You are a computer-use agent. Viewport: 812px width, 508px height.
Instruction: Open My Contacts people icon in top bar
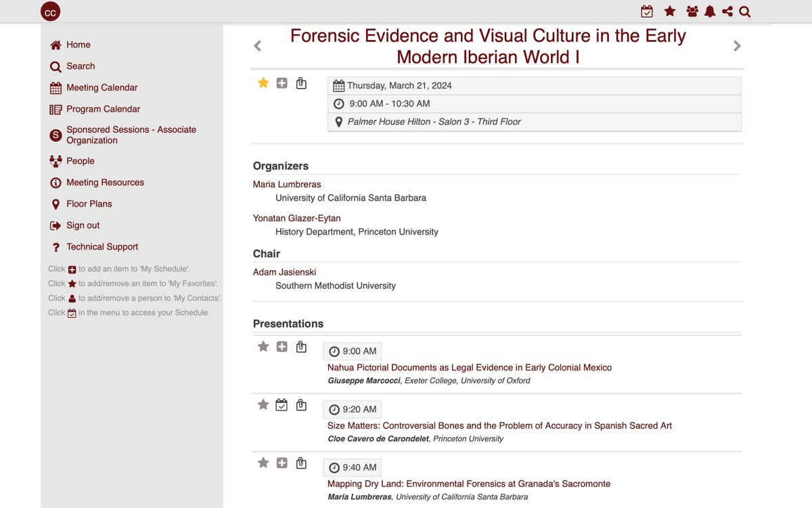click(x=692, y=12)
